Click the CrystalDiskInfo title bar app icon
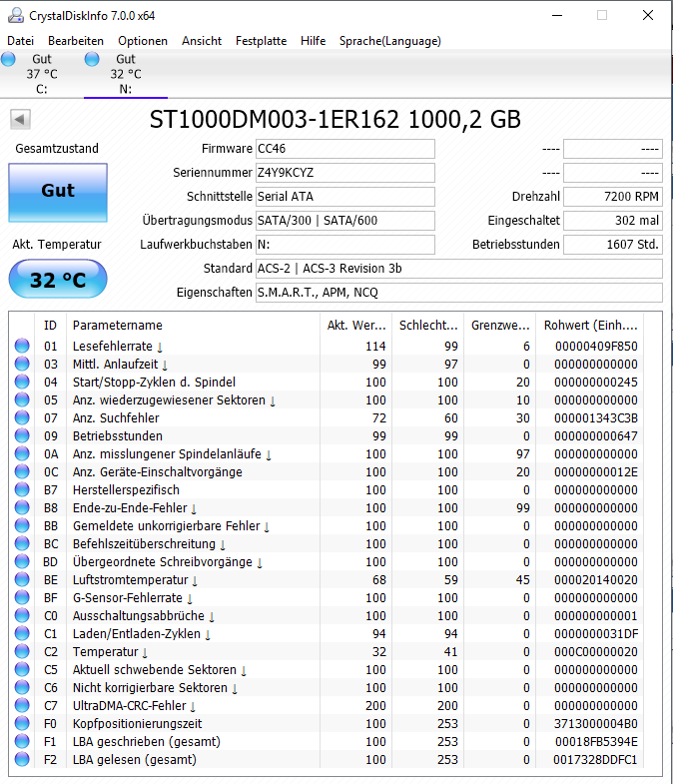 [x=16, y=16]
